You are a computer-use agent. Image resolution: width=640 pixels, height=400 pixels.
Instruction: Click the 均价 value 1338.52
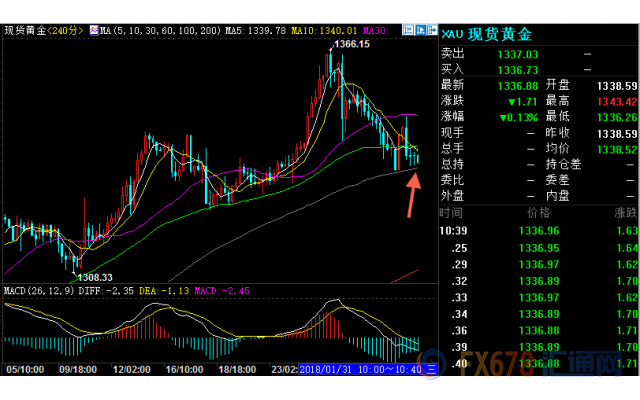[x=617, y=149]
